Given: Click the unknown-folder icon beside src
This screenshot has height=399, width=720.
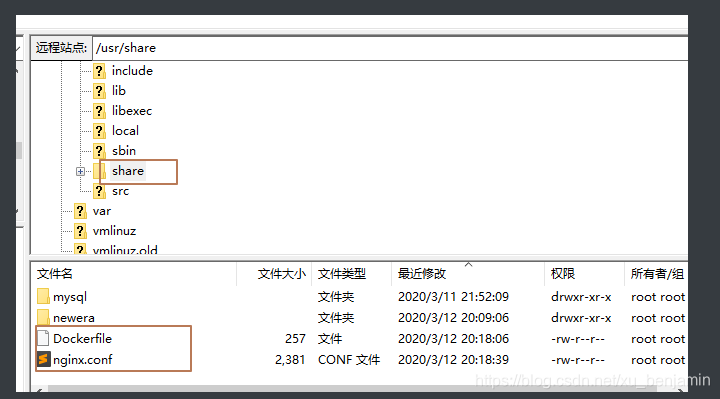Looking at the screenshot, I should (x=99, y=191).
